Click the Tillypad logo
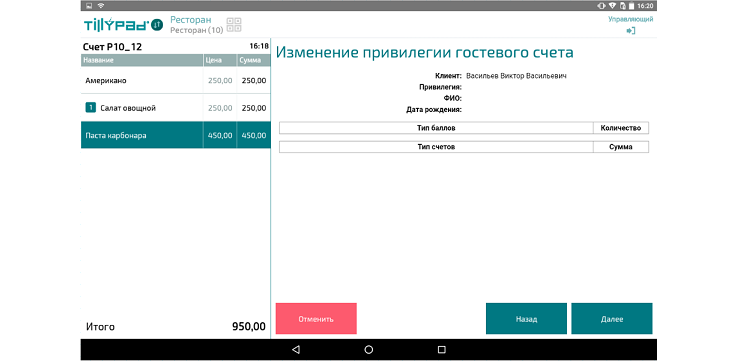The width and height of the screenshot is (739, 363). pyautogui.click(x=123, y=25)
